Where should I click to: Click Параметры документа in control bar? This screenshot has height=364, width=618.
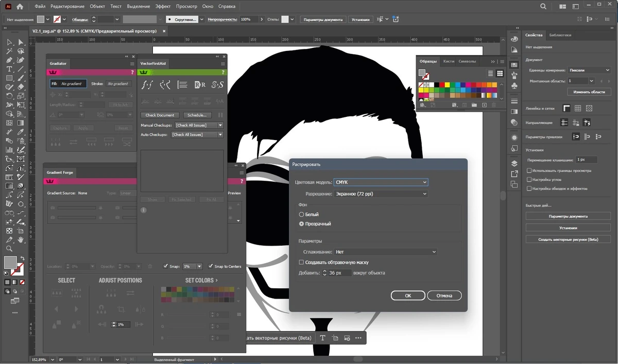[x=323, y=19]
